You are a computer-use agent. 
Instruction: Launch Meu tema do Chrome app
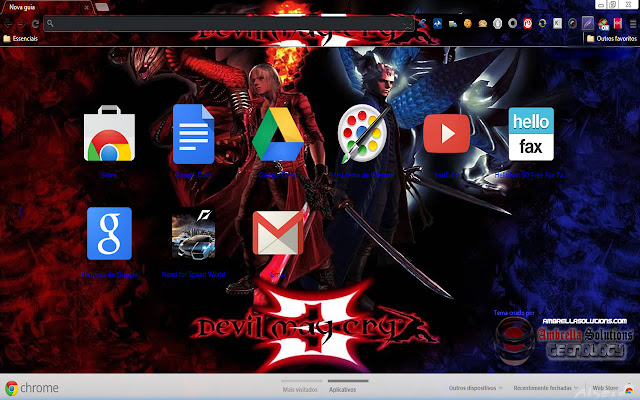[362, 133]
